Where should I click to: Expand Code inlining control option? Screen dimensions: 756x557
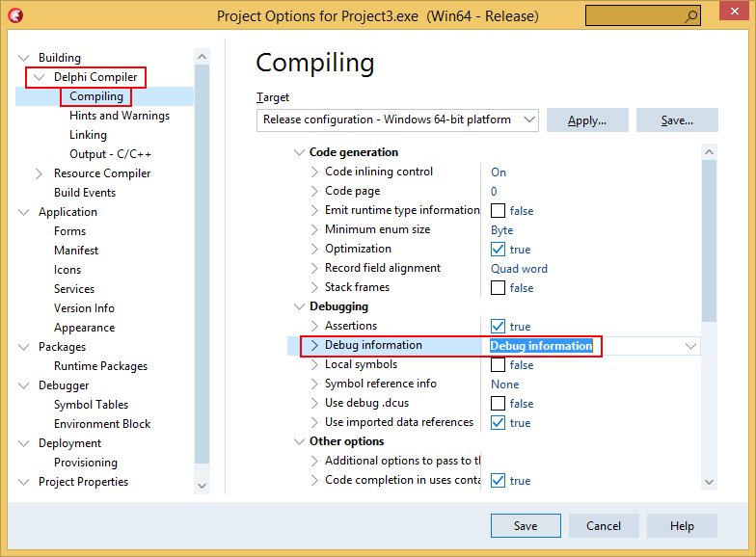(x=314, y=172)
